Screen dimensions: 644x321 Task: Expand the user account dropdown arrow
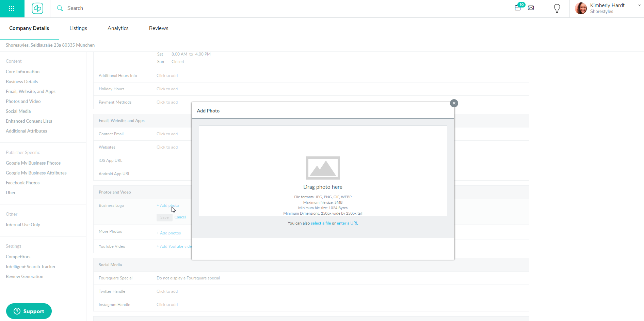(x=639, y=5)
